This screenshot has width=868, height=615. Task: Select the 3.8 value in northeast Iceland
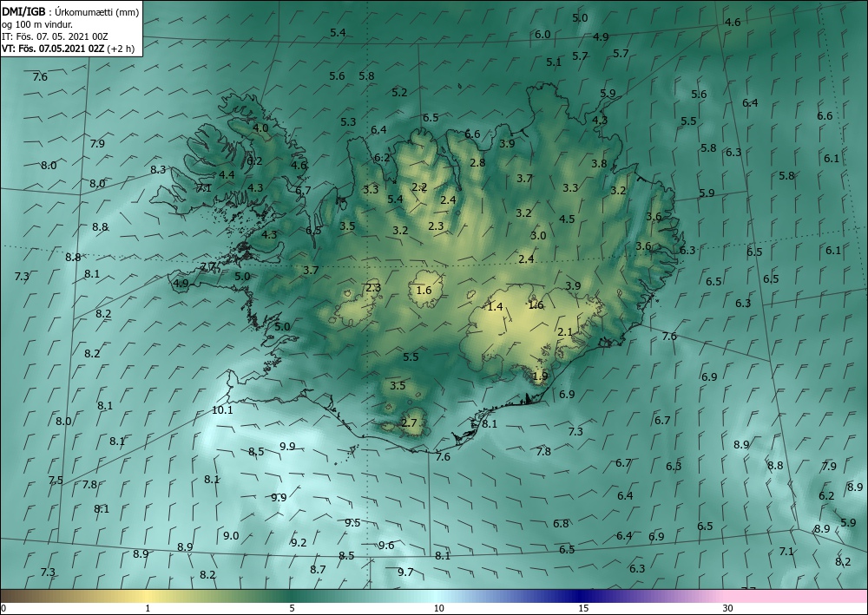[x=599, y=164]
